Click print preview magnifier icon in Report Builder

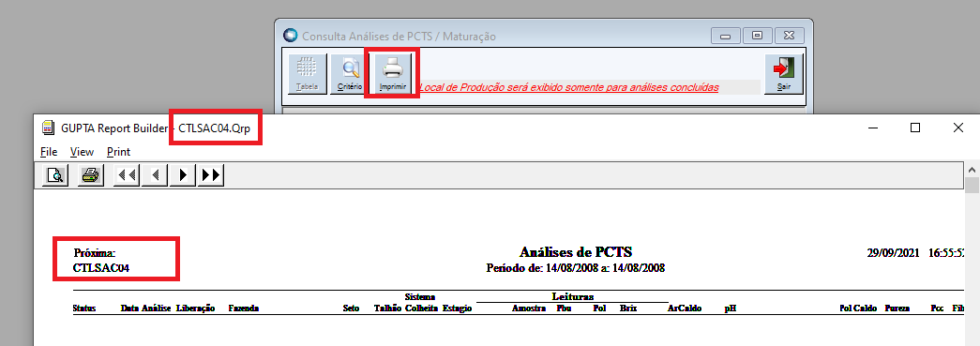click(55, 175)
